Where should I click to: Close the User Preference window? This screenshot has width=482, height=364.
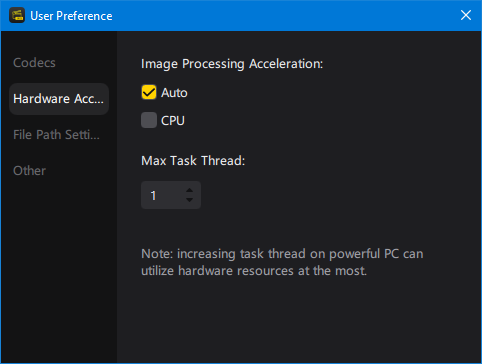466,15
